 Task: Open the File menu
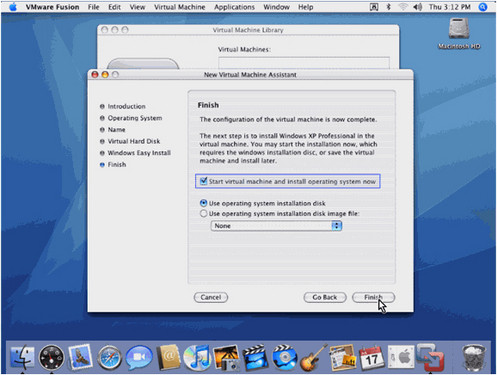pos(93,7)
